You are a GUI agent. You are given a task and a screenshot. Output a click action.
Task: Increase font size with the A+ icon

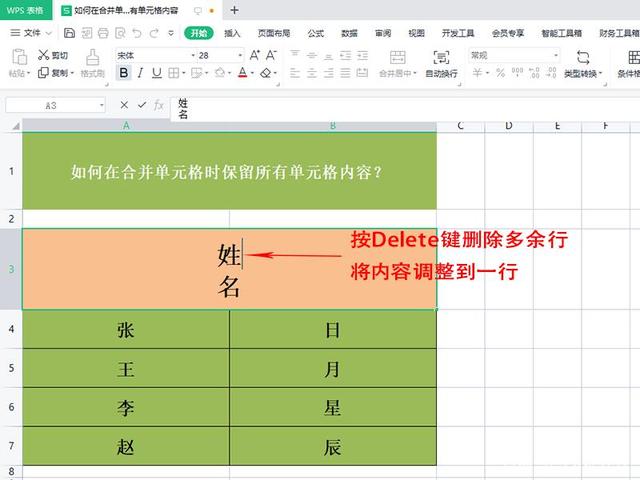254,55
